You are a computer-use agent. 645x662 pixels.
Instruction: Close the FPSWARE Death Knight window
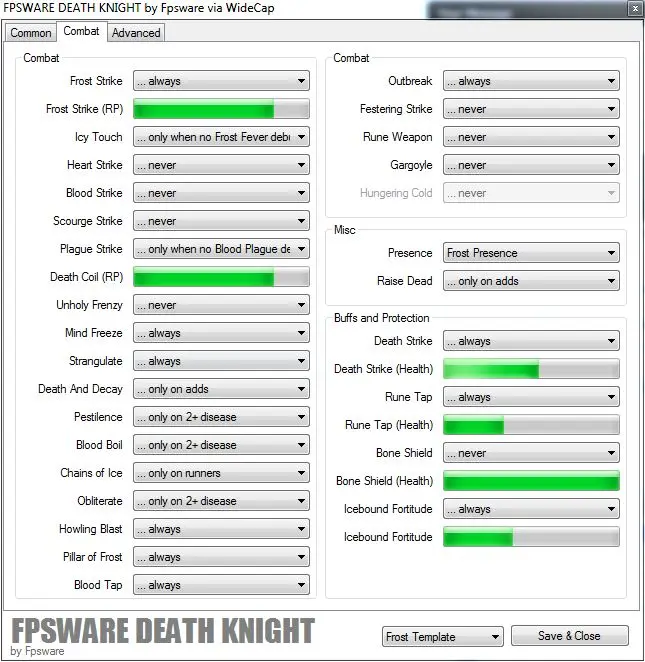(x=634, y=9)
